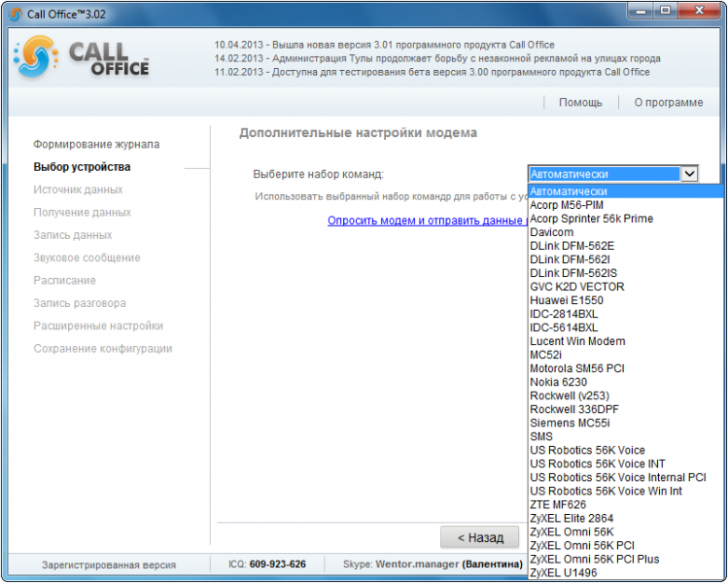This screenshot has width=728, height=583.
Task: Select ZyXEL Omni 56K PCI Plus
Action: tap(626, 559)
